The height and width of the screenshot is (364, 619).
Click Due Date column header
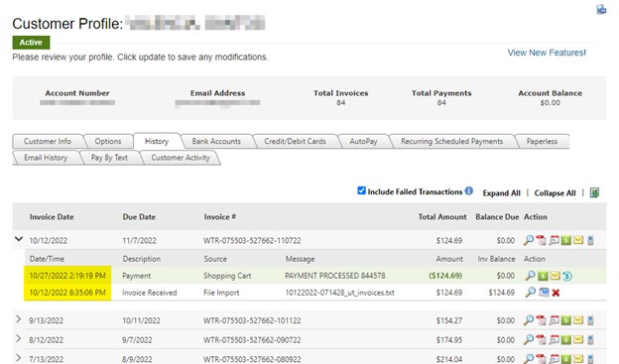pyautogui.click(x=139, y=217)
